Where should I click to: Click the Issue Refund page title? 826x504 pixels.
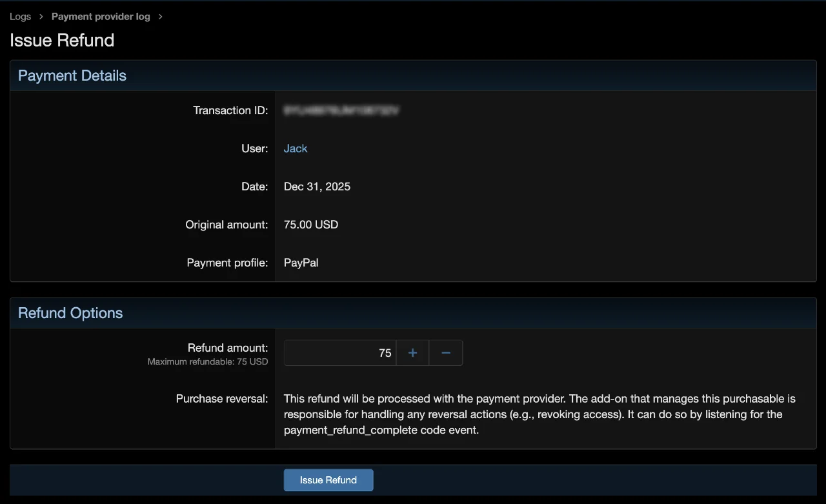[x=62, y=40]
